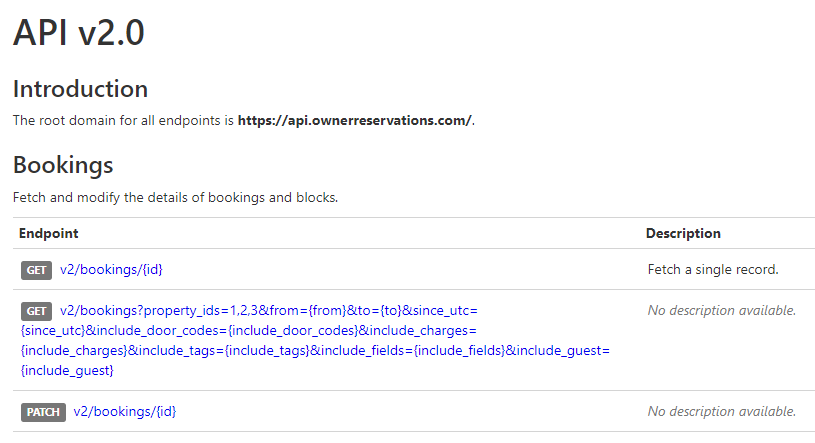Click the GET badge beside the single booking endpoint
The image size is (815, 443).
37,270
